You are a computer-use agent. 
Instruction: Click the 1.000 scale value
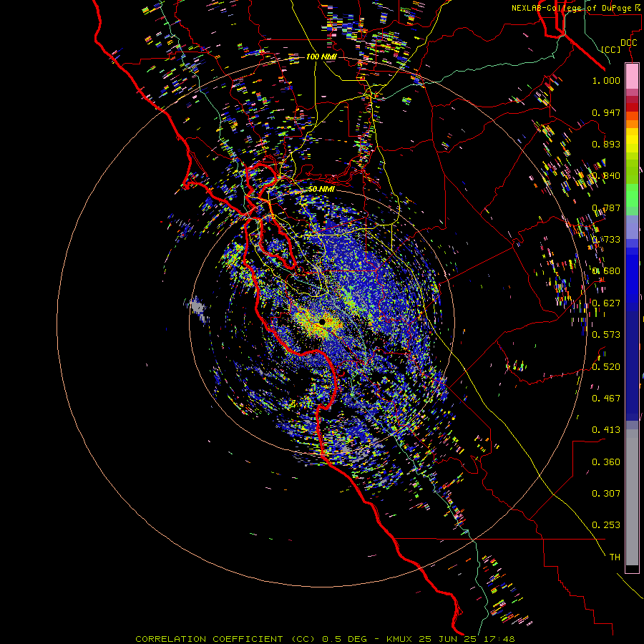(x=606, y=80)
